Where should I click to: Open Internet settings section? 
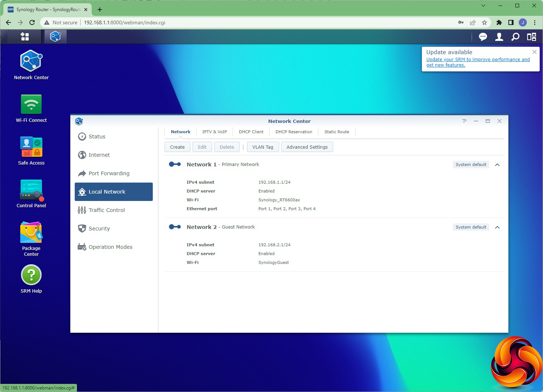[114, 155]
